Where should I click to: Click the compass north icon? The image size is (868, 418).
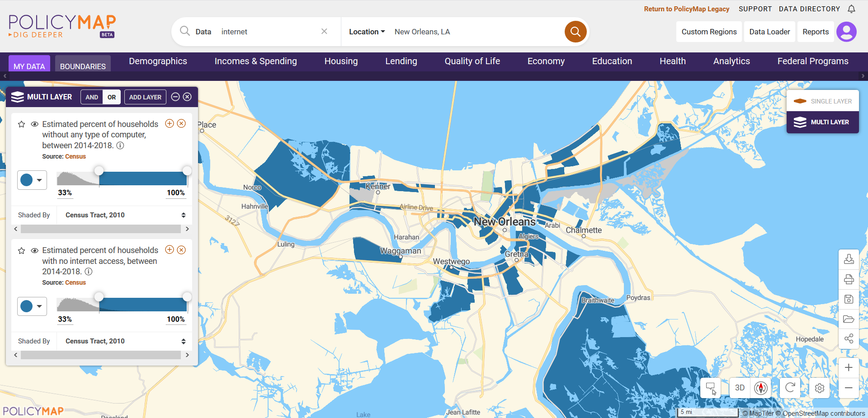[761, 388]
